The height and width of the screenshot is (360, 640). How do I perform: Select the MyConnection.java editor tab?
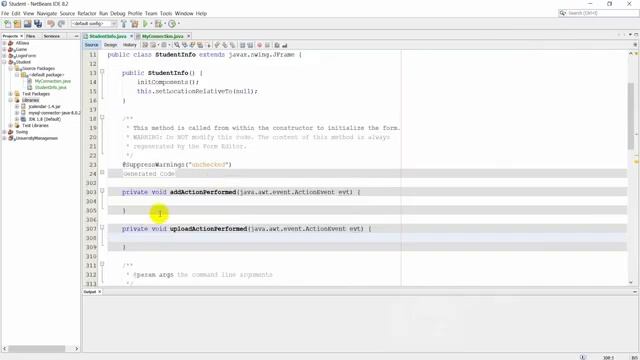[x=162, y=36]
